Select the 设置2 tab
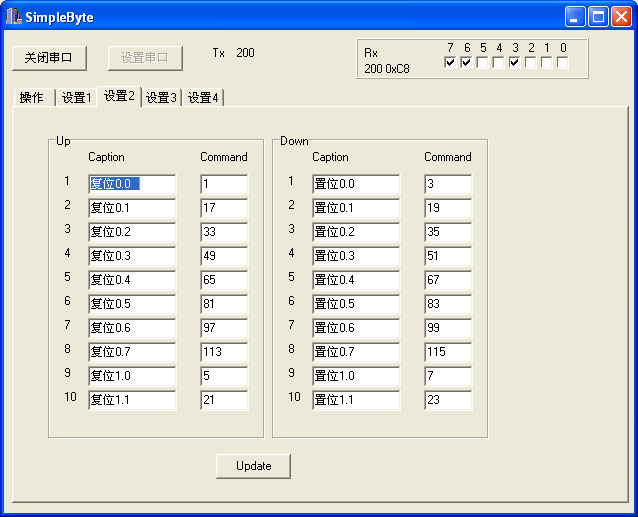Image resolution: width=638 pixels, height=517 pixels. tap(119, 96)
